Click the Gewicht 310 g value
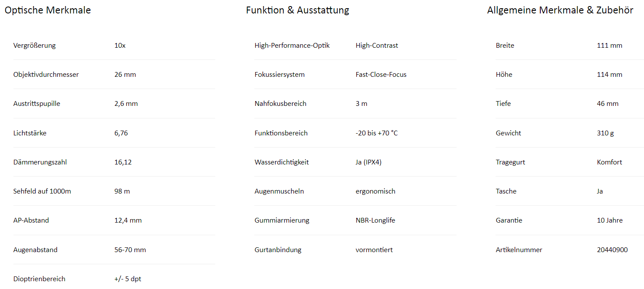The height and width of the screenshot is (289, 644). (605, 133)
